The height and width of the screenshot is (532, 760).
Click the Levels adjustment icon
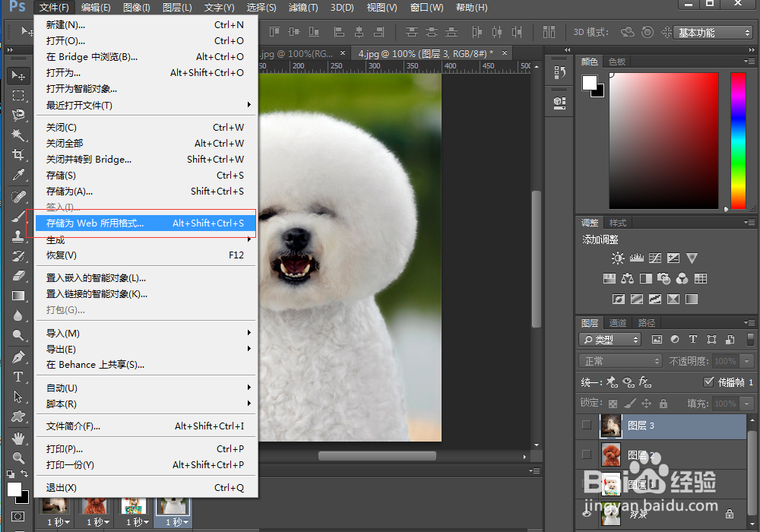click(636, 258)
